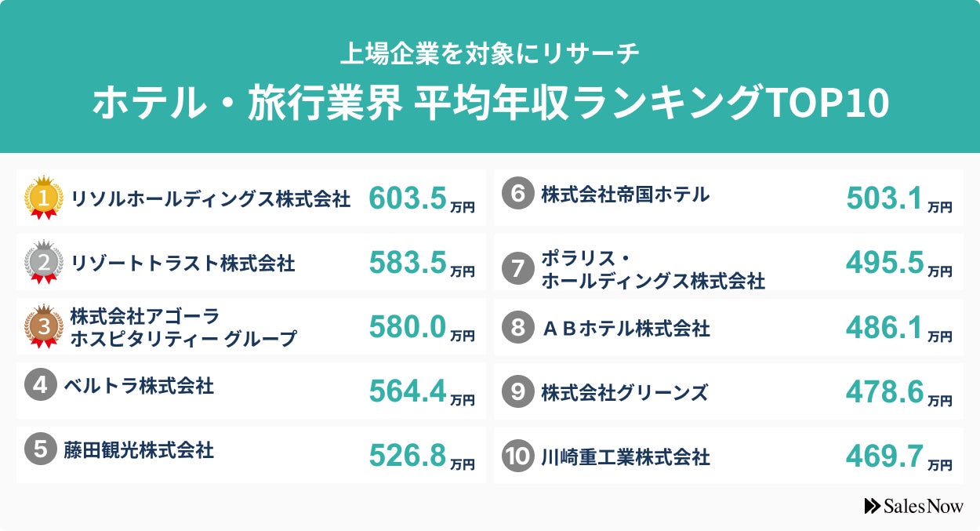Click the SalesNow logo
This screenshot has height=531, width=980.
[913, 507]
